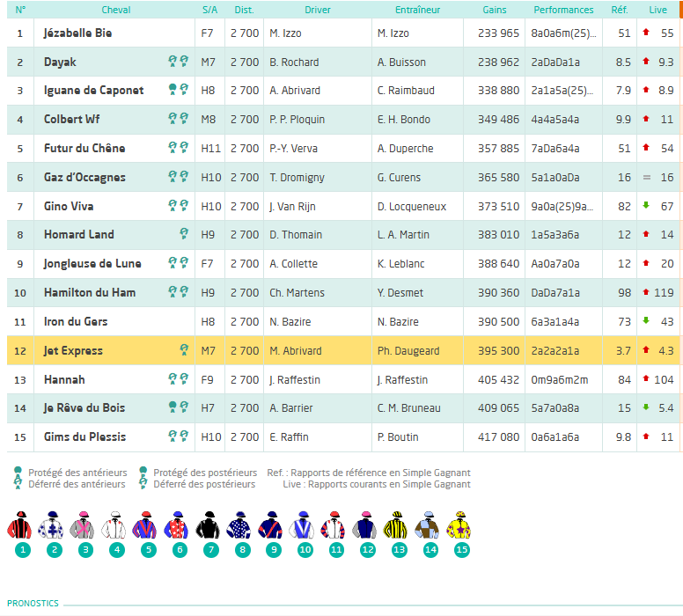Image resolution: width=683 pixels, height=616 pixels.
Task: Open horse Iguane de Caponet
Action: pos(93,90)
